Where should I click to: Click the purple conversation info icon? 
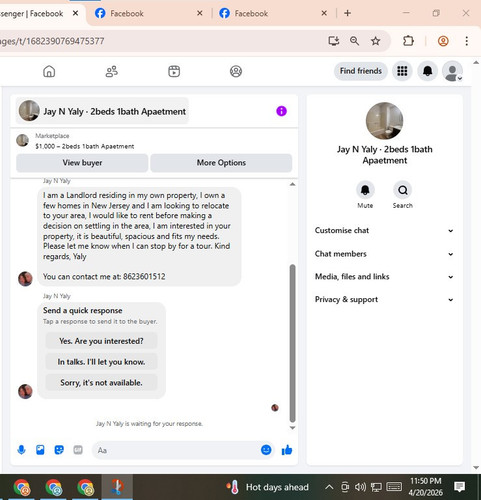(281, 111)
